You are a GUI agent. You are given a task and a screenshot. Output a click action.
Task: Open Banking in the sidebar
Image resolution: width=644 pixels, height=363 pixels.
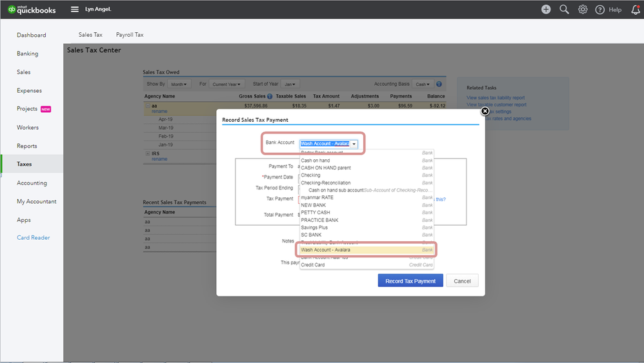28,54
